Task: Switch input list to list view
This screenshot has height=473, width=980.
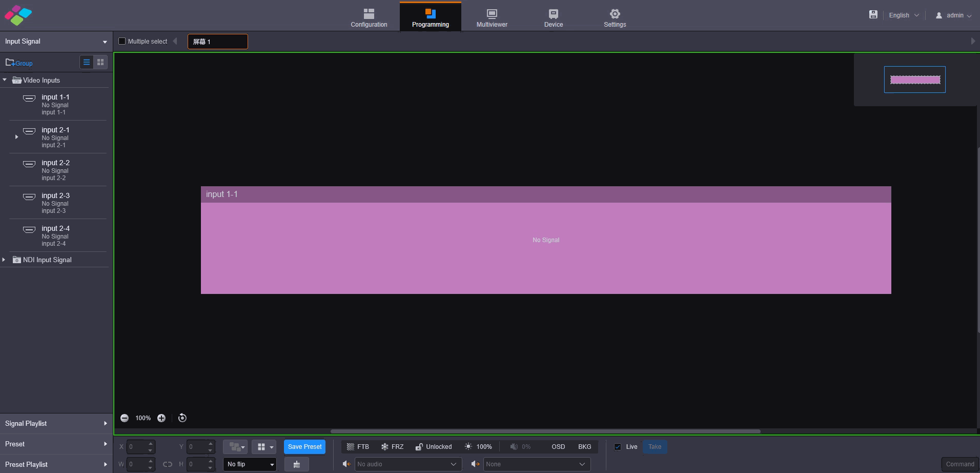Action: tap(87, 62)
